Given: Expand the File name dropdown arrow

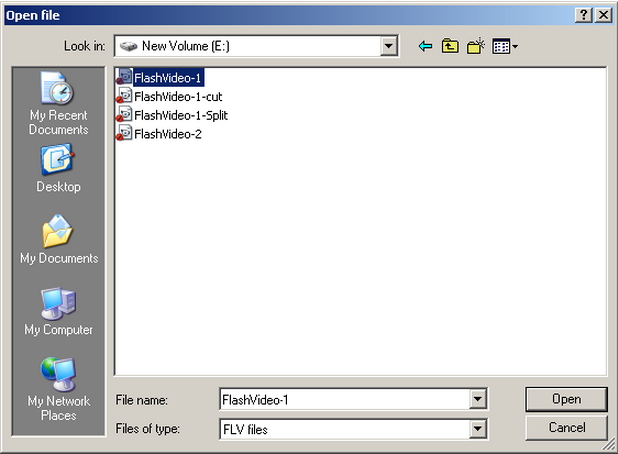Looking at the screenshot, I should click(x=478, y=400).
